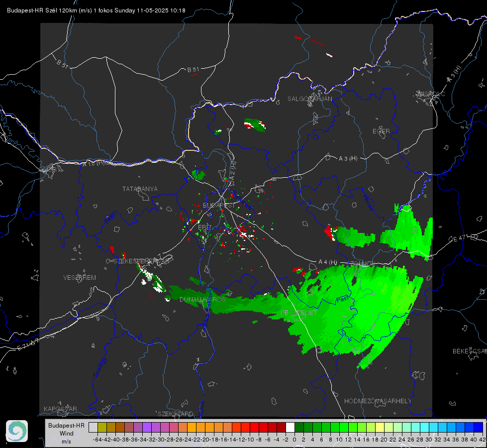This screenshot has height=448, width=487.
Task: Select the white zero-velocity swatch in legend
Action: pyautogui.click(x=290, y=427)
